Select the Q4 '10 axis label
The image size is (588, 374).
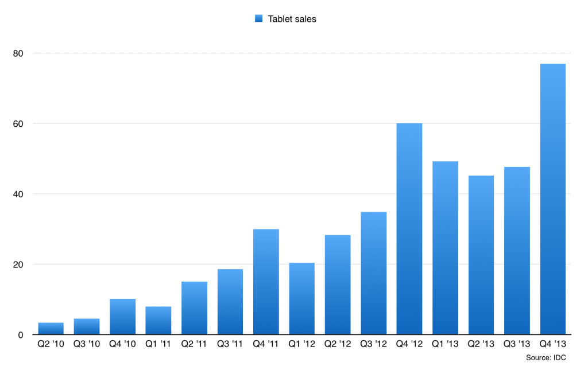pyautogui.click(x=122, y=344)
